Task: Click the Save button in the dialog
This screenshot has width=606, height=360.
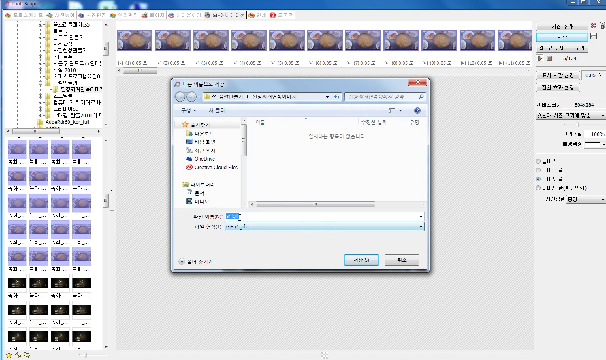Action: tap(361, 260)
